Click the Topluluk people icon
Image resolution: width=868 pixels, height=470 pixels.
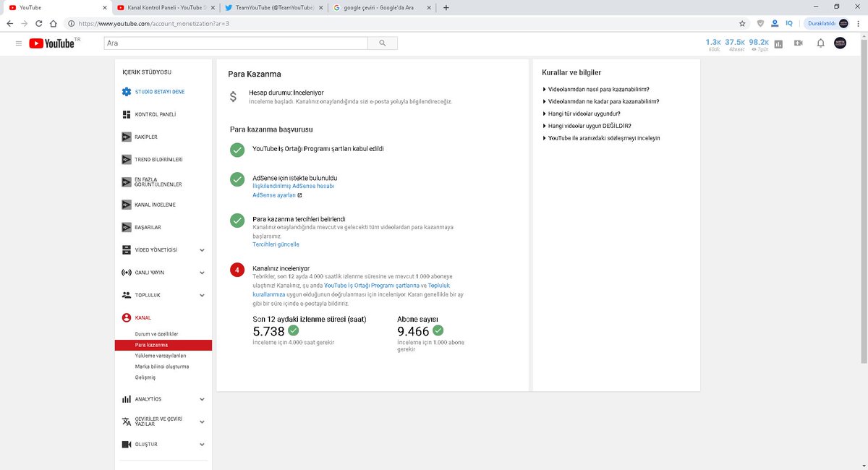(127, 295)
